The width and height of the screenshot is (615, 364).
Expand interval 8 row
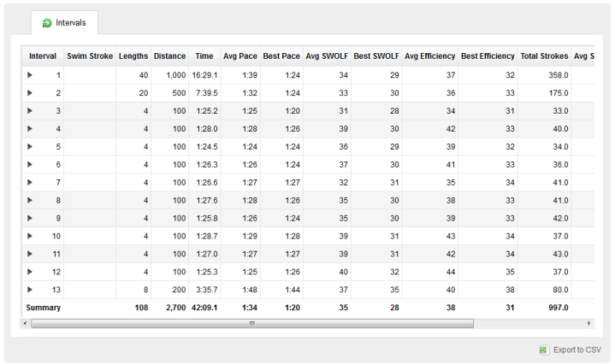click(30, 200)
